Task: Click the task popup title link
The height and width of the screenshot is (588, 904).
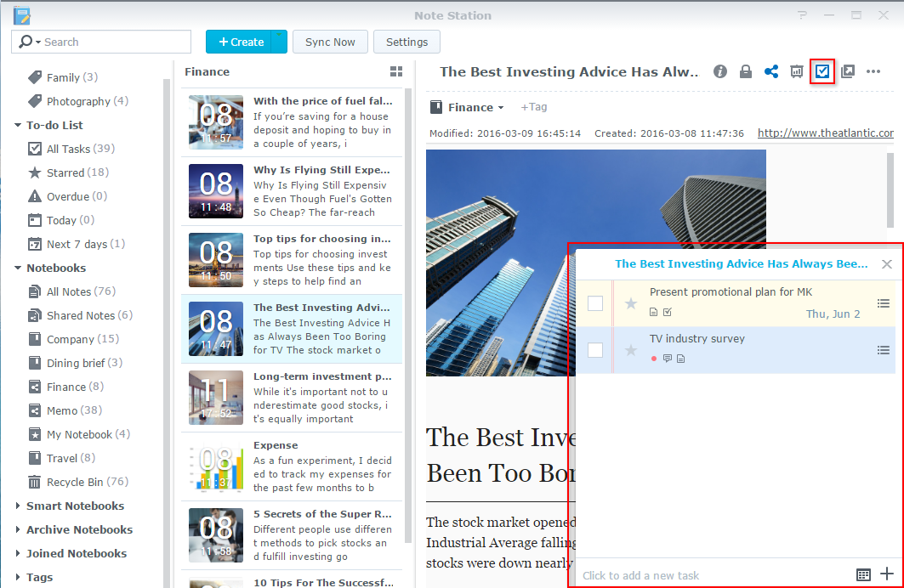Action: [741, 263]
